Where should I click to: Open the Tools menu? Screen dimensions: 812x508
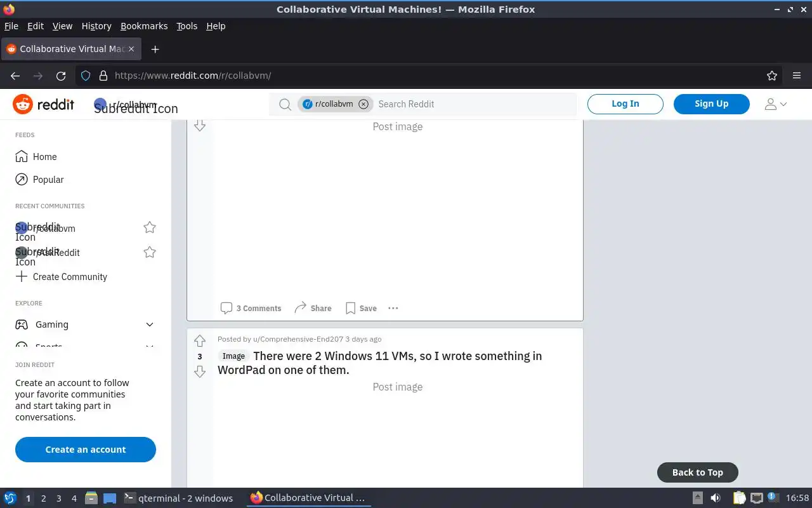[x=187, y=26]
